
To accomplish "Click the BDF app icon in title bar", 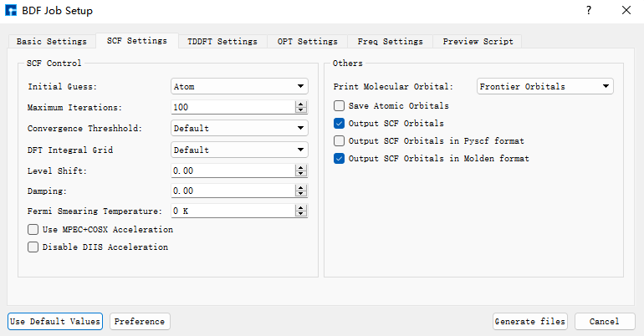I will (11, 11).
